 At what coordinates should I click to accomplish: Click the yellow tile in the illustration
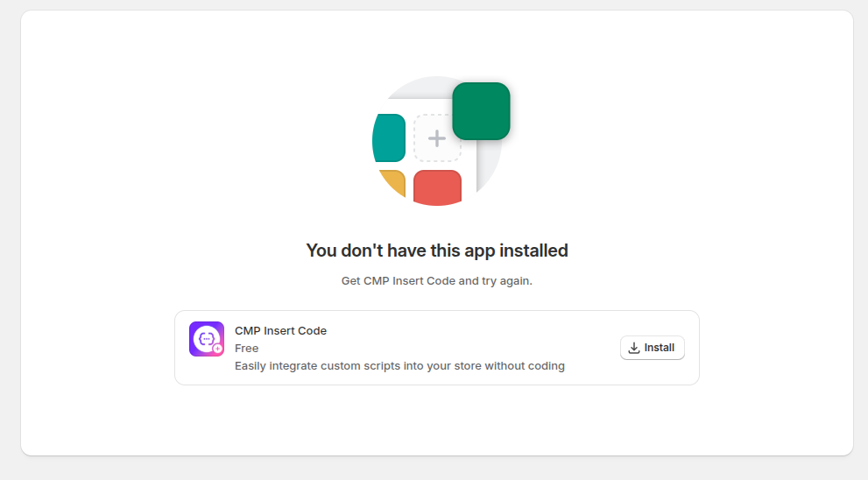coord(394,181)
